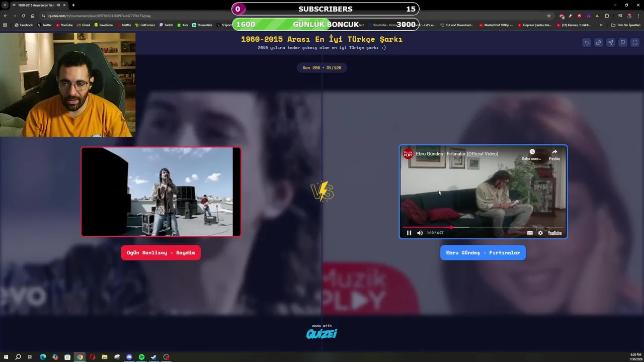Click the browser forward arrow
This screenshot has height=362, width=644.
[15, 16]
